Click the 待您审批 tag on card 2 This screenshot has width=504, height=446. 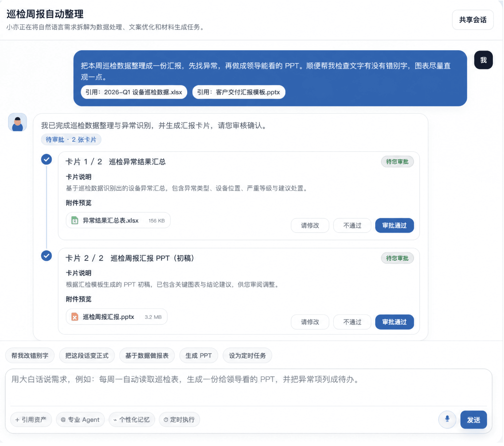397,258
